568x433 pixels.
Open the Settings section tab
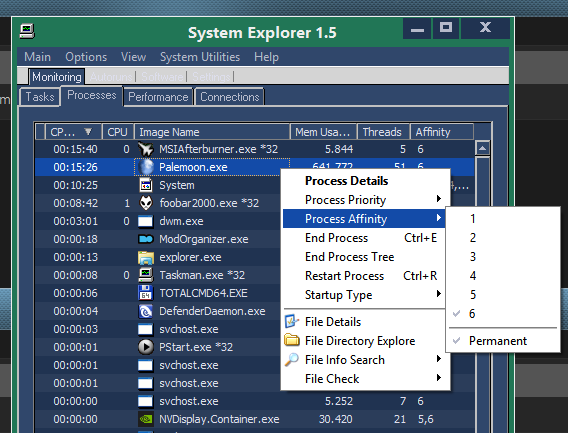click(x=211, y=77)
